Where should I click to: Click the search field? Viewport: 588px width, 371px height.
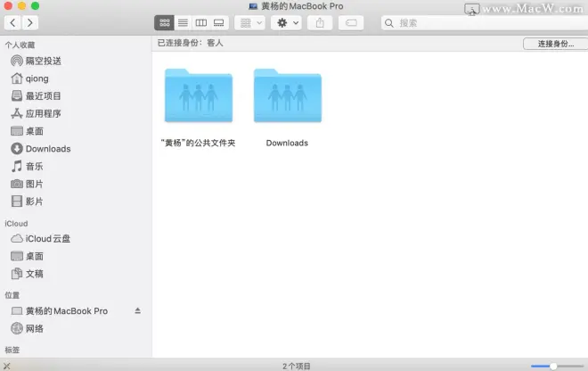pos(484,23)
